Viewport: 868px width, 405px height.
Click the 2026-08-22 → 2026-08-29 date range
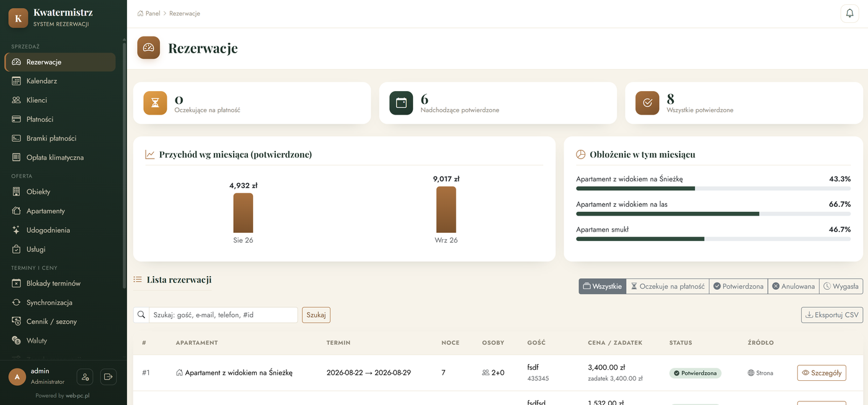tap(369, 373)
